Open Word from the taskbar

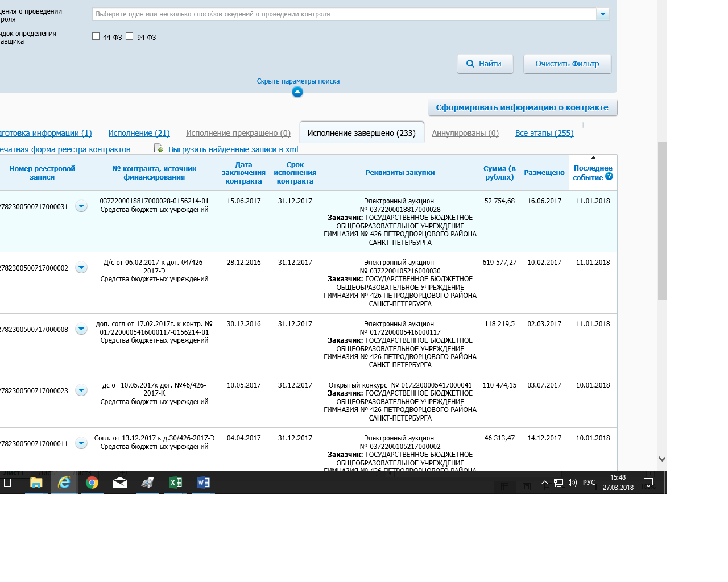[203, 483]
